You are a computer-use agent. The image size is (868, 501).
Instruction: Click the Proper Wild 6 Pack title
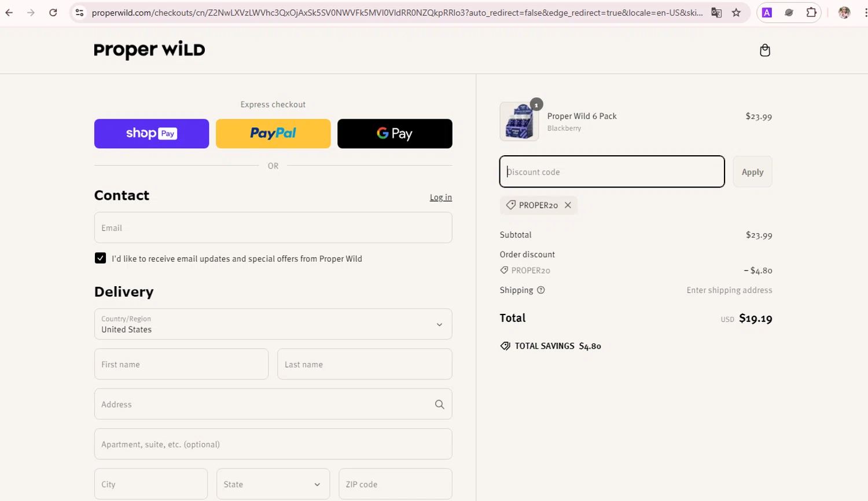pos(582,116)
